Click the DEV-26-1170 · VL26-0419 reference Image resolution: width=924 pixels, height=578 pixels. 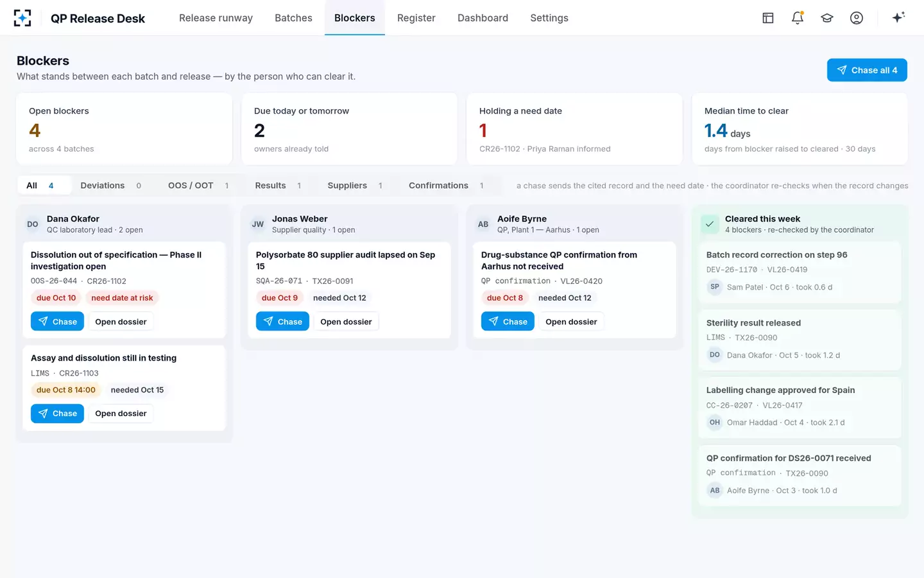click(757, 270)
